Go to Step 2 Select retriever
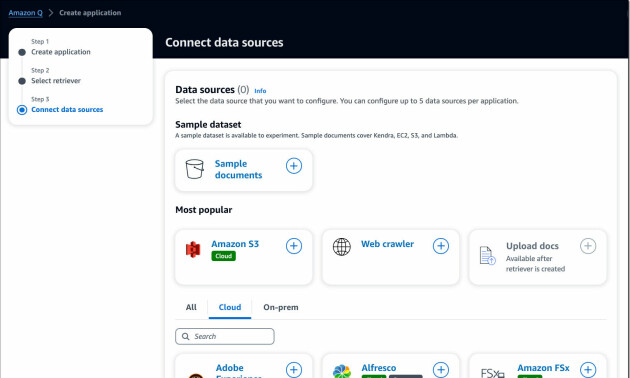 tap(56, 81)
